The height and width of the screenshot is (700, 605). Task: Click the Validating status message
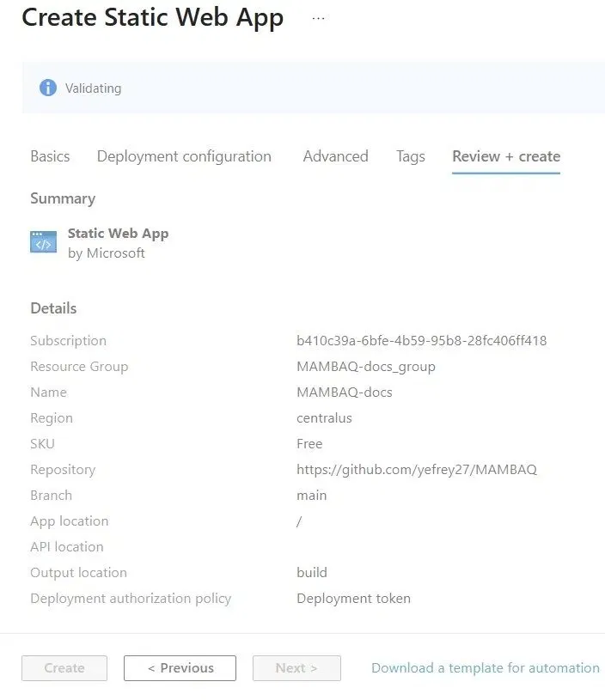coord(93,88)
